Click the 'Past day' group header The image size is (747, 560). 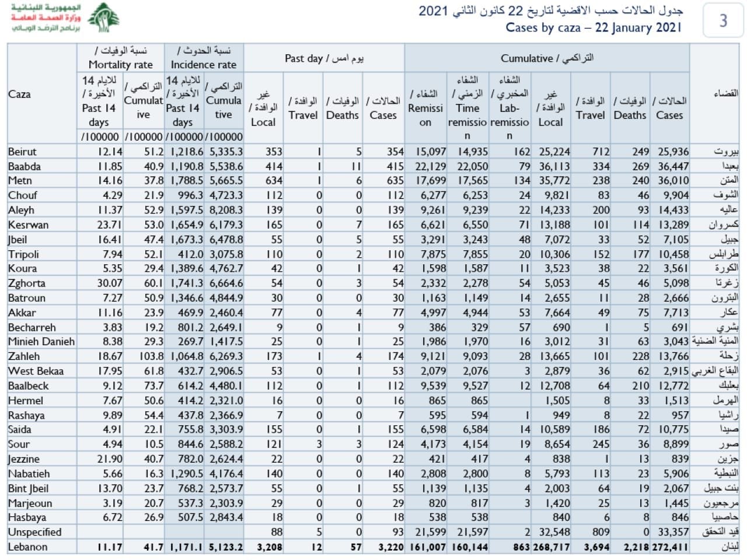click(x=324, y=58)
